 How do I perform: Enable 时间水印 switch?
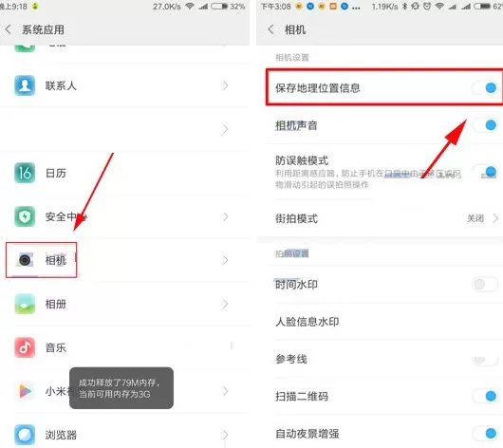(485, 284)
